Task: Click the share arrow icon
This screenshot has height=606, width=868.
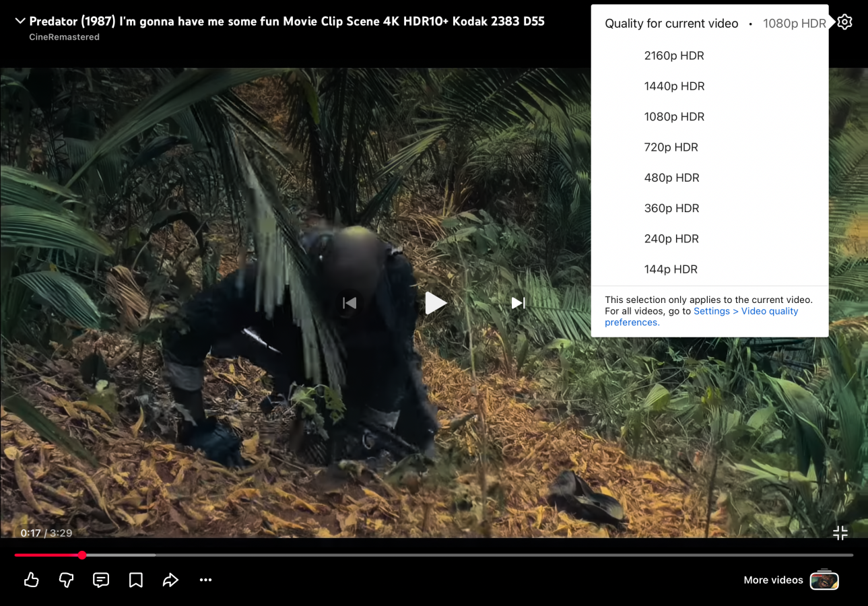Action: pyautogui.click(x=170, y=580)
